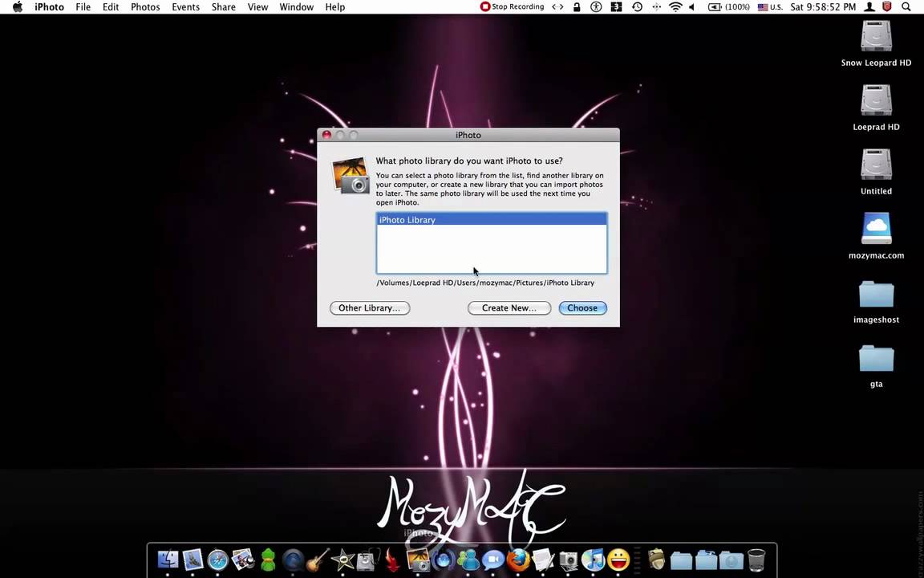This screenshot has width=924, height=578.
Task: Select the iPhoto Library list row
Action: 492,219
